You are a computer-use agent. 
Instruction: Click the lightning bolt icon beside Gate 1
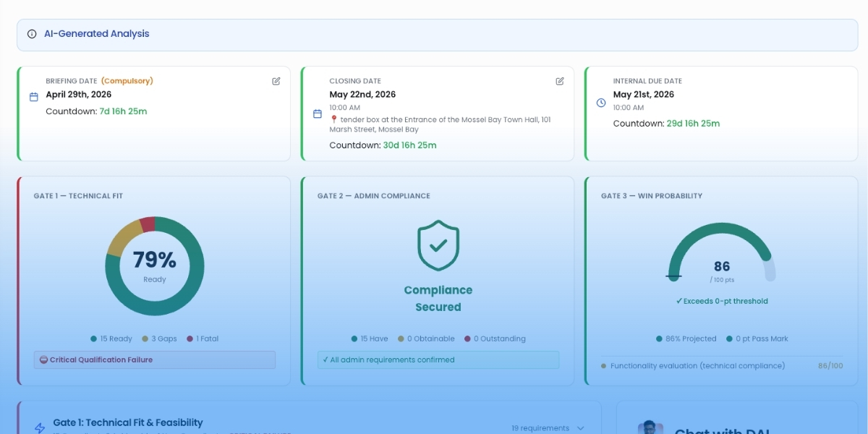(40, 428)
